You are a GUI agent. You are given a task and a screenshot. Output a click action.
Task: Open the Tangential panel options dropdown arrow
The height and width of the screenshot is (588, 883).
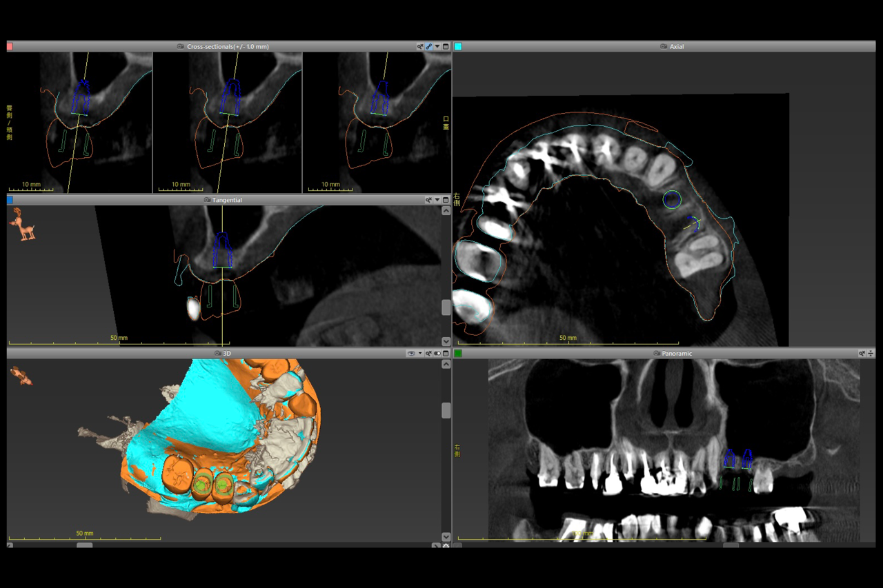(437, 200)
